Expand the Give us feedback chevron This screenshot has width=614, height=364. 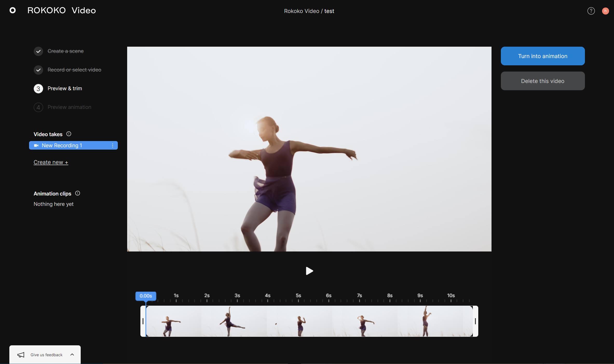pyautogui.click(x=72, y=355)
